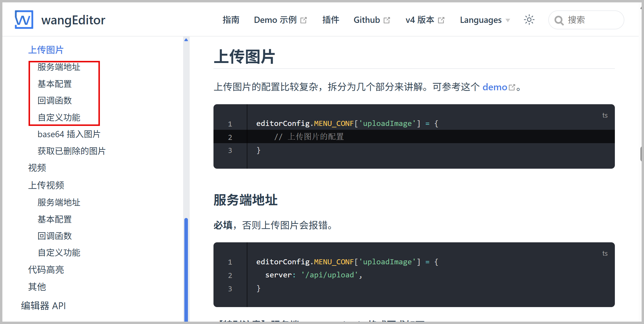
Task: Expand the 上传视频 sidebar section
Action: 46,185
